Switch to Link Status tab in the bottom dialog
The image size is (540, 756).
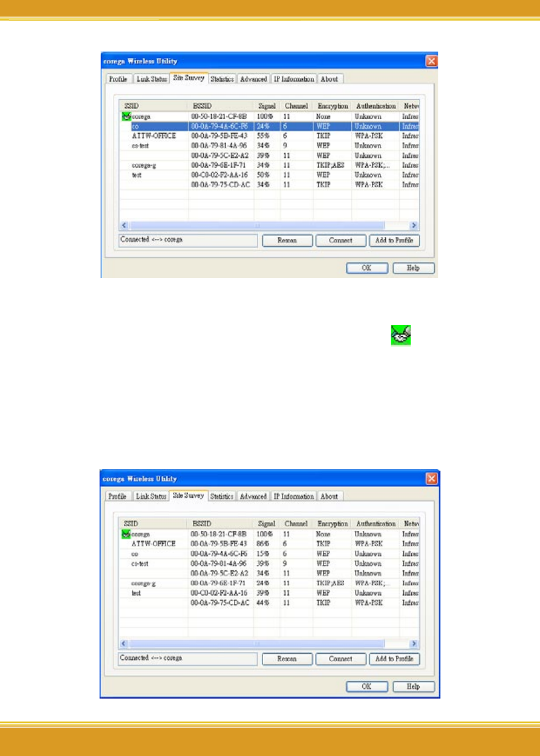tap(151, 497)
